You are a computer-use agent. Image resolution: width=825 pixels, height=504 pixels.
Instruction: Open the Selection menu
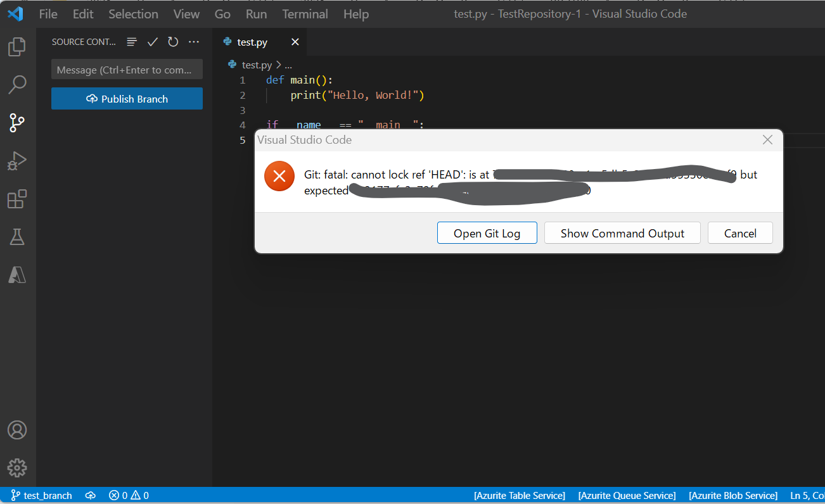tap(133, 14)
